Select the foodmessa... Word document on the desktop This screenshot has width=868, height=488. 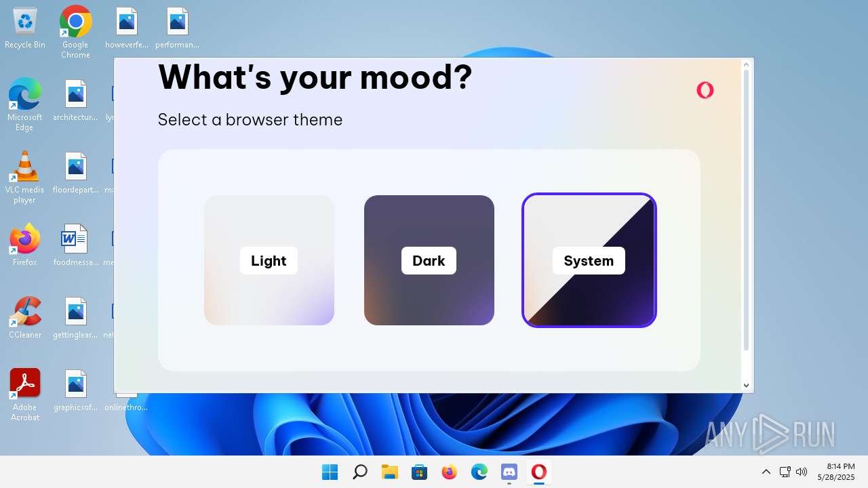[x=75, y=245]
